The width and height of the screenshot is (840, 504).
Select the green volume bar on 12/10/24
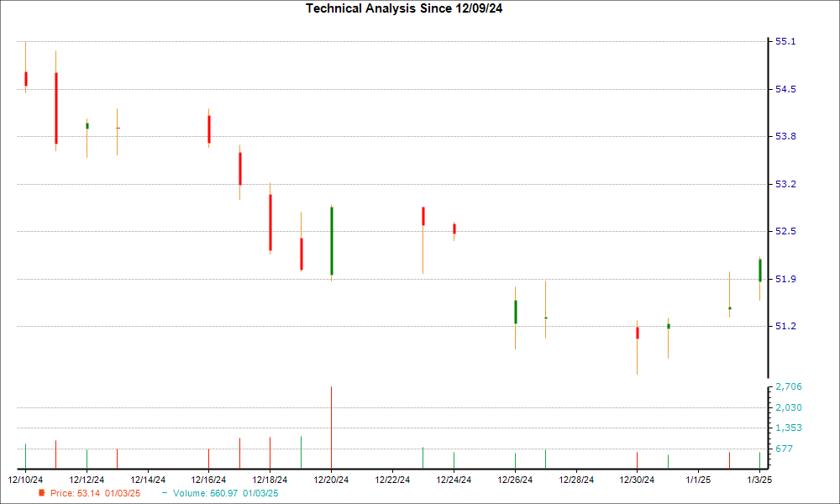pyautogui.click(x=26, y=456)
